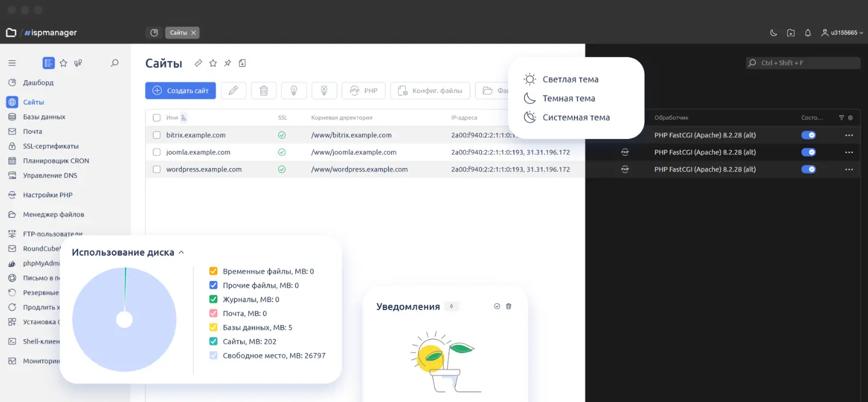Toggle status switch for first PHP FastCGI row
Viewport: 868px width, 402px height.
coord(808,135)
